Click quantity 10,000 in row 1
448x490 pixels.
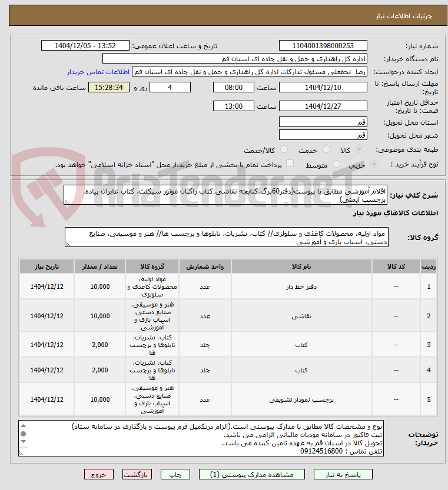coord(100,286)
